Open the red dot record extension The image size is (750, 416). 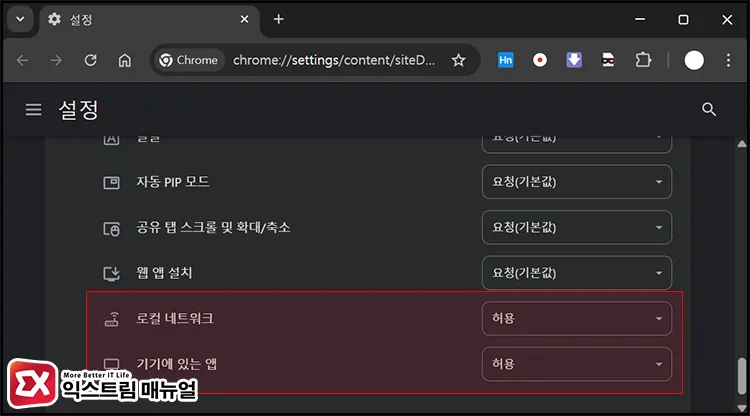(x=540, y=60)
